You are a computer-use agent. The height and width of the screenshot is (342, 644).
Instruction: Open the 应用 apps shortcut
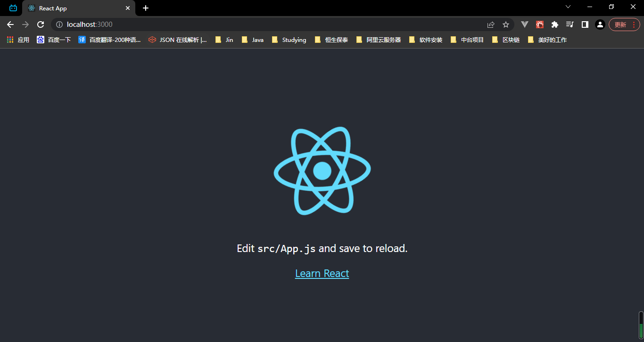(x=18, y=40)
